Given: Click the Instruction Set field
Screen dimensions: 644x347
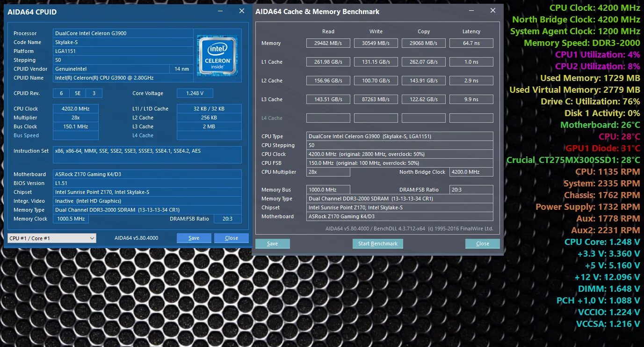Looking at the screenshot, I should point(147,155).
